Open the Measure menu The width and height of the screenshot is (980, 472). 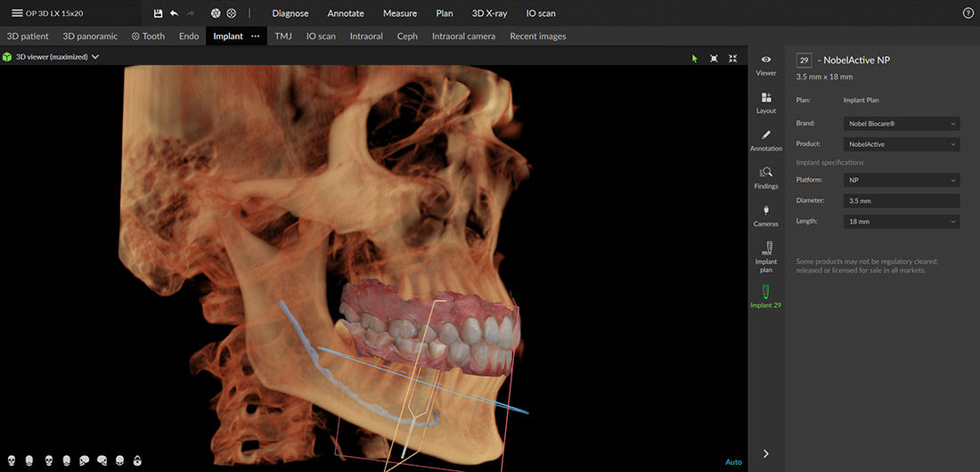pos(400,13)
